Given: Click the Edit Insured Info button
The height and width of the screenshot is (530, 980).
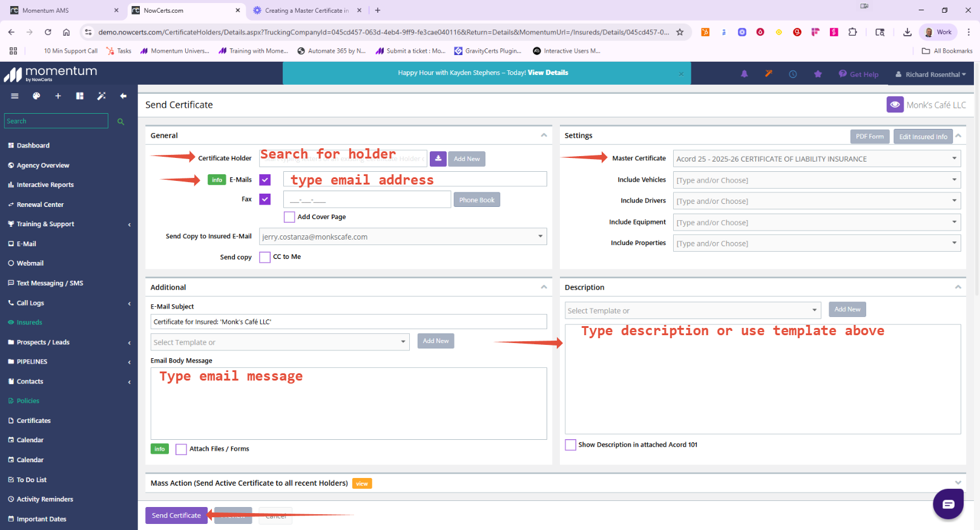Looking at the screenshot, I should [x=923, y=136].
